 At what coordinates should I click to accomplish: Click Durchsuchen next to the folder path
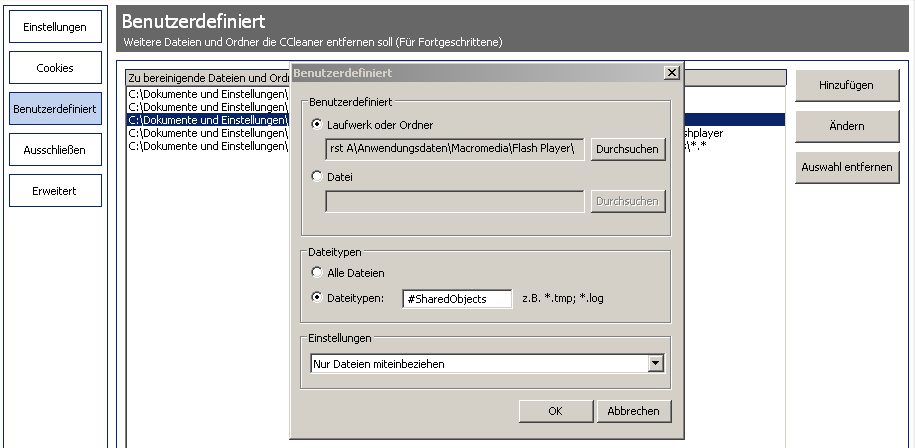(x=627, y=149)
